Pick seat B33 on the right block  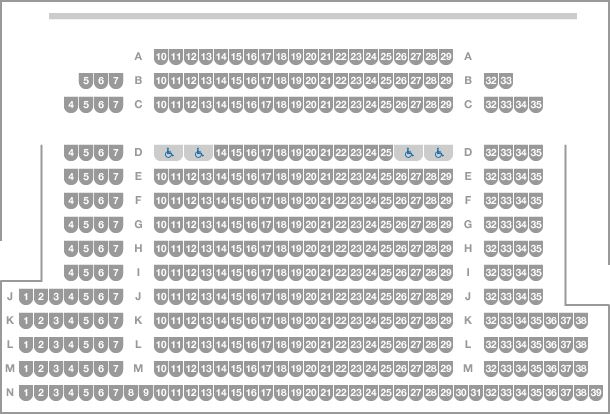506,81
